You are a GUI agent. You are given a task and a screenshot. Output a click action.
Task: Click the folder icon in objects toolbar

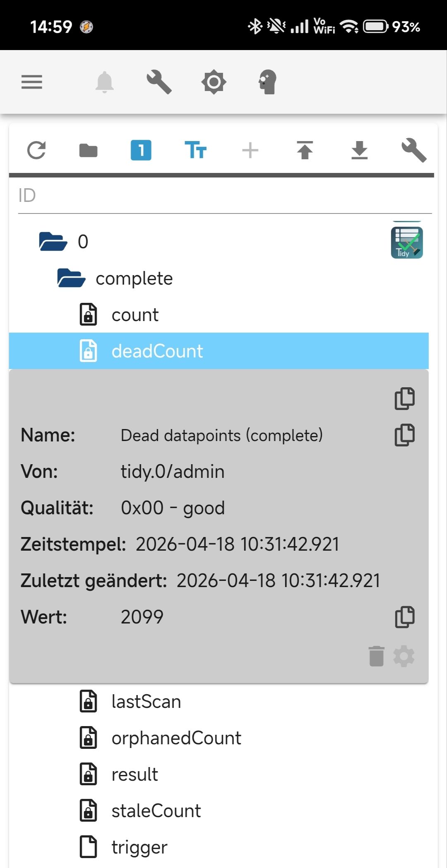coord(88,150)
